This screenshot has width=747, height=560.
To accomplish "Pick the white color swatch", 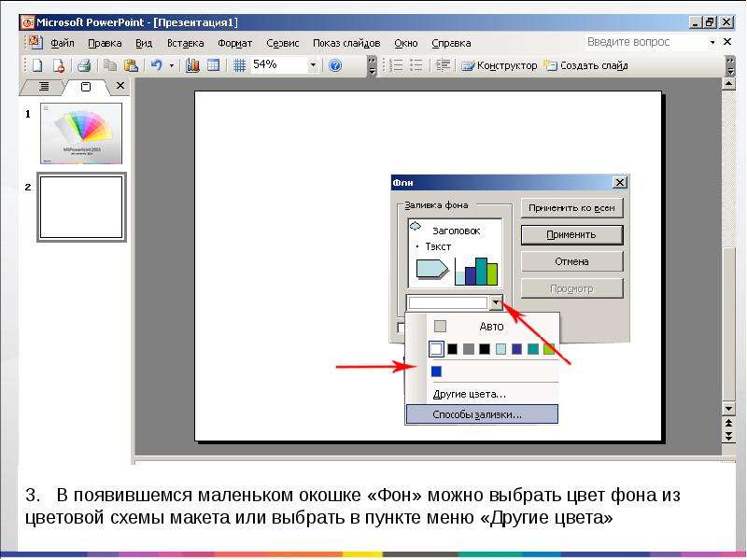I will point(435,349).
